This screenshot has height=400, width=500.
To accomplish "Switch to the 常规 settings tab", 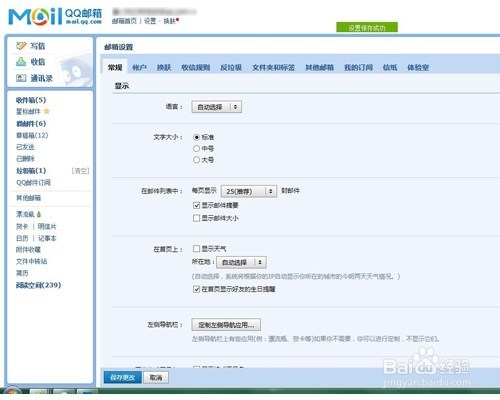I will pos(115,68).
